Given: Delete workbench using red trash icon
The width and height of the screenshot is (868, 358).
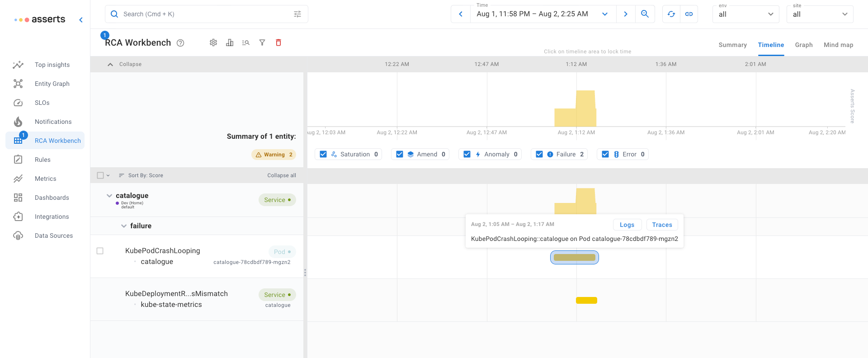Looking at the screenshot, I should point(278,42).
